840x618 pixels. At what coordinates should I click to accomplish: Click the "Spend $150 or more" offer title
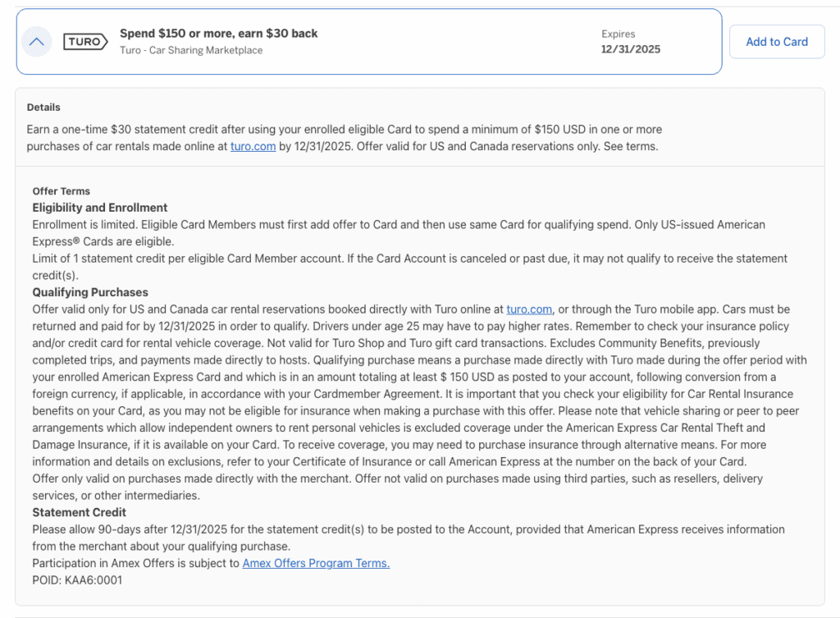(218, 34)
